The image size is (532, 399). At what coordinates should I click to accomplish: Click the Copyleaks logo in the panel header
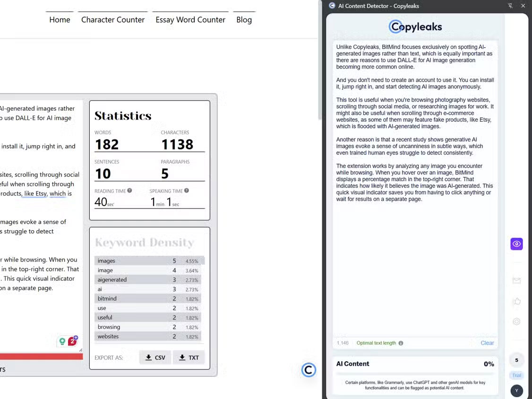[x=415, y=26]
